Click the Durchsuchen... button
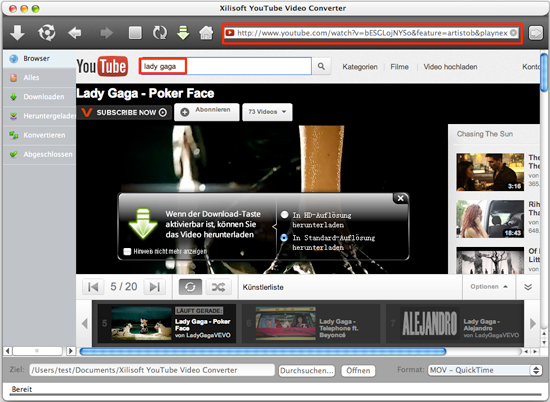Viewport: 550px width, 402px height. click(307, 370)
